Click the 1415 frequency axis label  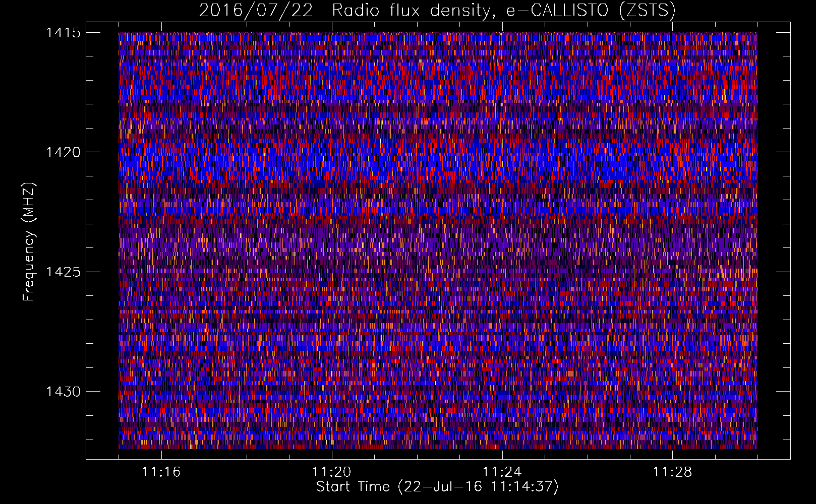click(x=63, y=33)
